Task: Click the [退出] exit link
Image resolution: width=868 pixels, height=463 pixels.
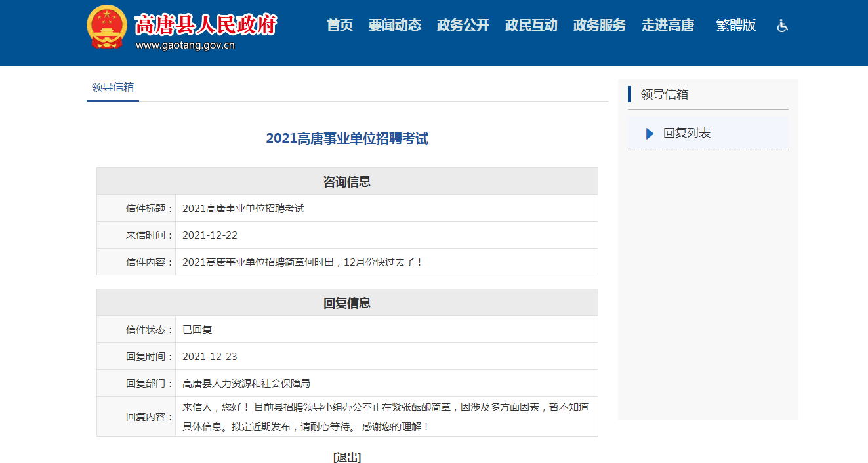Action: 347,457
